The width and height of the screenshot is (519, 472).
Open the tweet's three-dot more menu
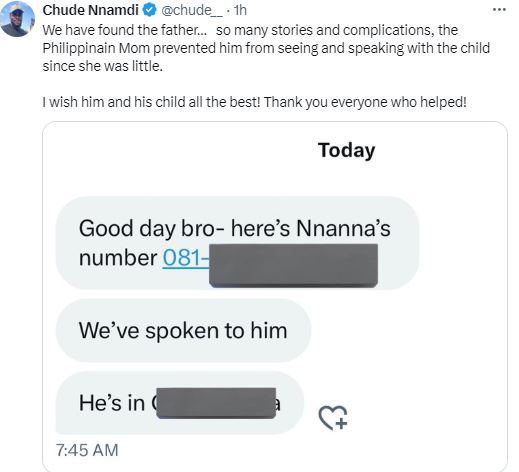pos(499,10)
